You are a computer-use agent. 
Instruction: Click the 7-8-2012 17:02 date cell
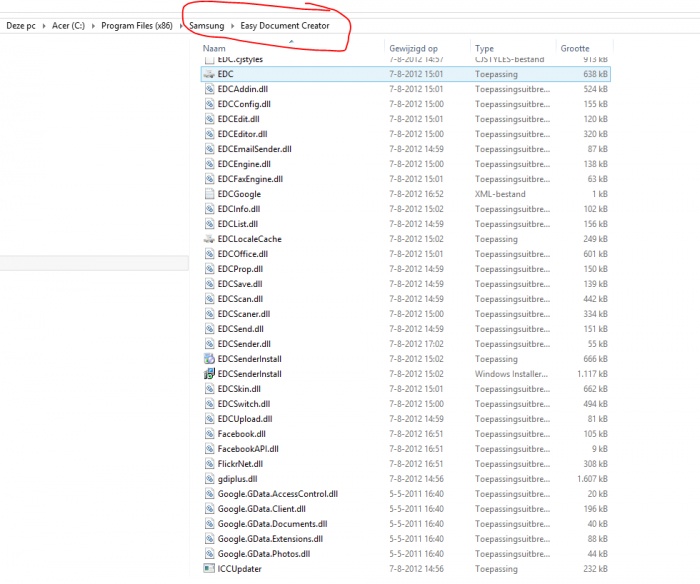click(417, 344)
